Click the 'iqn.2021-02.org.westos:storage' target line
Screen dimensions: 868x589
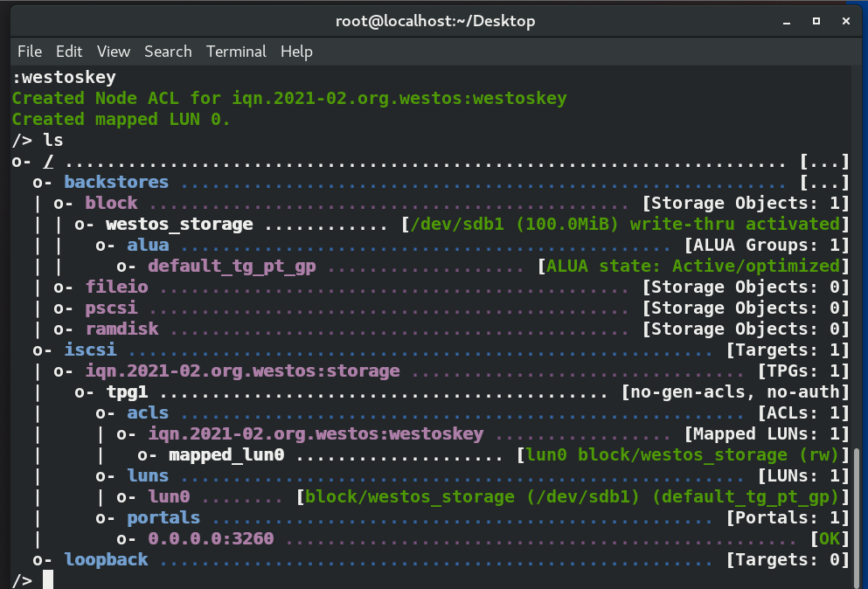242,371
